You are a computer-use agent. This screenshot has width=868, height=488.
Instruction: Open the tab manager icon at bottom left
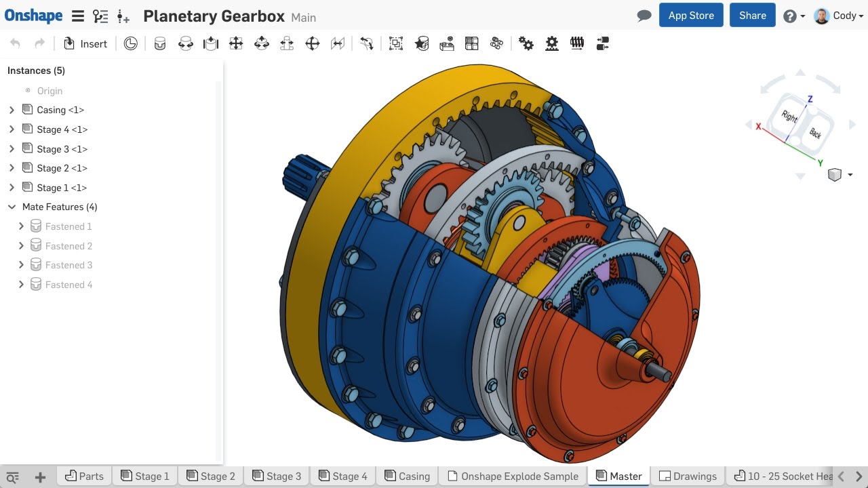tap(12, 477)
